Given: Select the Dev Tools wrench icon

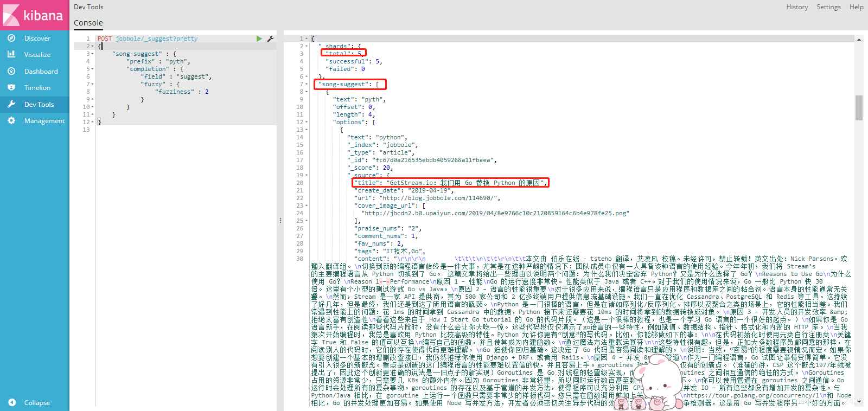Looking at the screenshot, I should point(11,104).
